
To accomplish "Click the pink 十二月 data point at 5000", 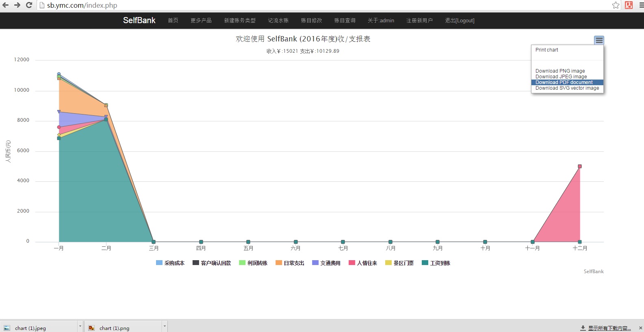I will coord(580,166).
